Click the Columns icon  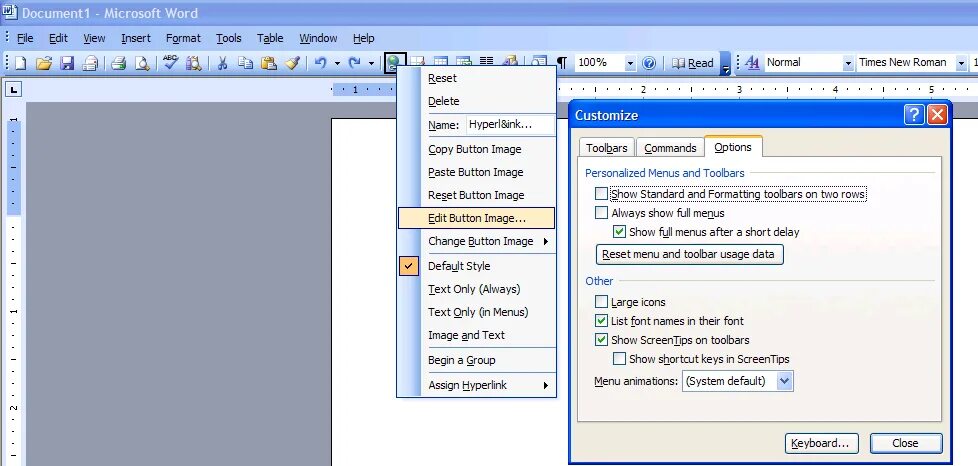pyautogui.click(x=487, y=62)
